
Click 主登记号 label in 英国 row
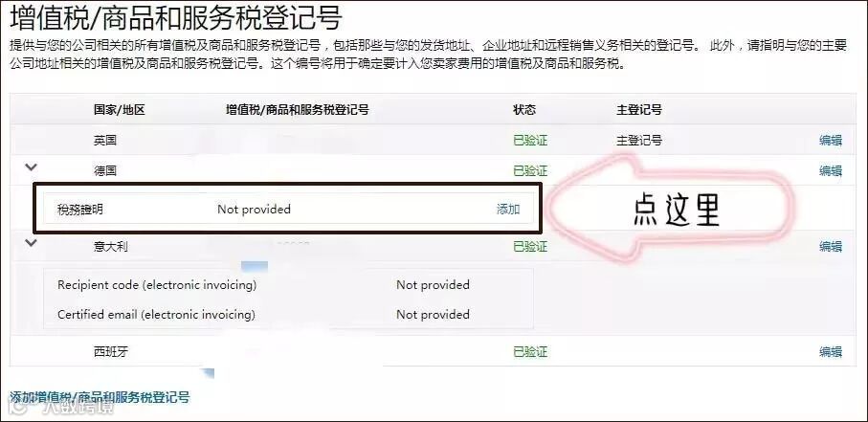coord(639,141)
